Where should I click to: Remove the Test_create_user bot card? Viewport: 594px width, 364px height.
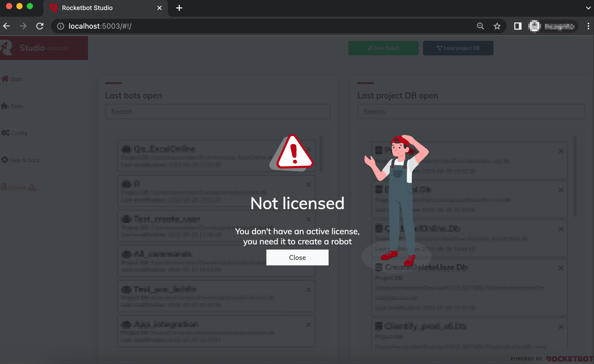[309, 219]
